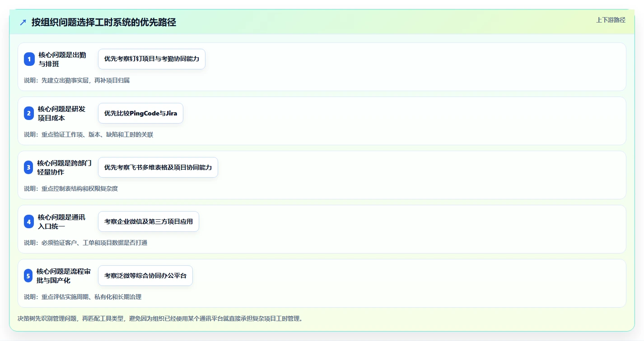Click the step 3 number badge
The image size is (644, 341).
pyautogui.click(x=29, y=167)
